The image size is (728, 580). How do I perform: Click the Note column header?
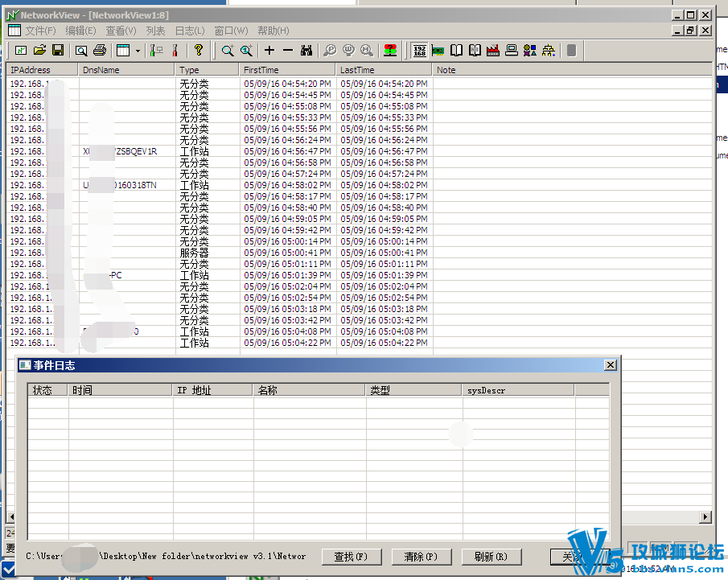572,70
